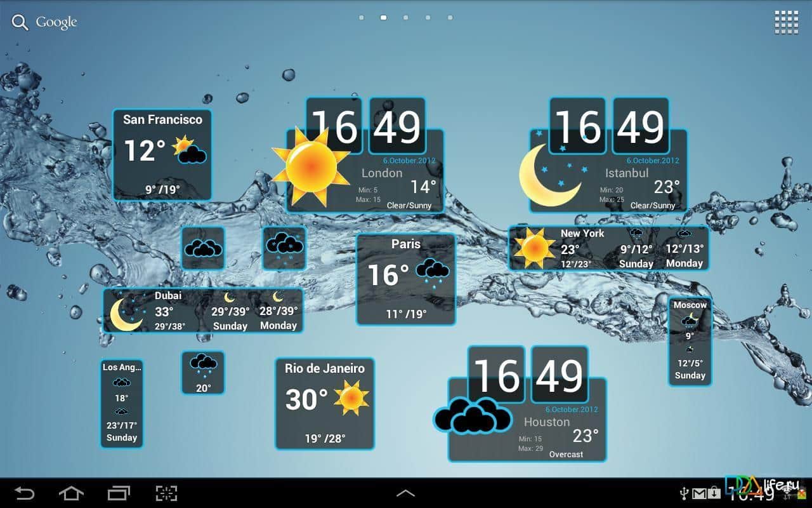Open recent apps from navigation bar

pos(119,493)
